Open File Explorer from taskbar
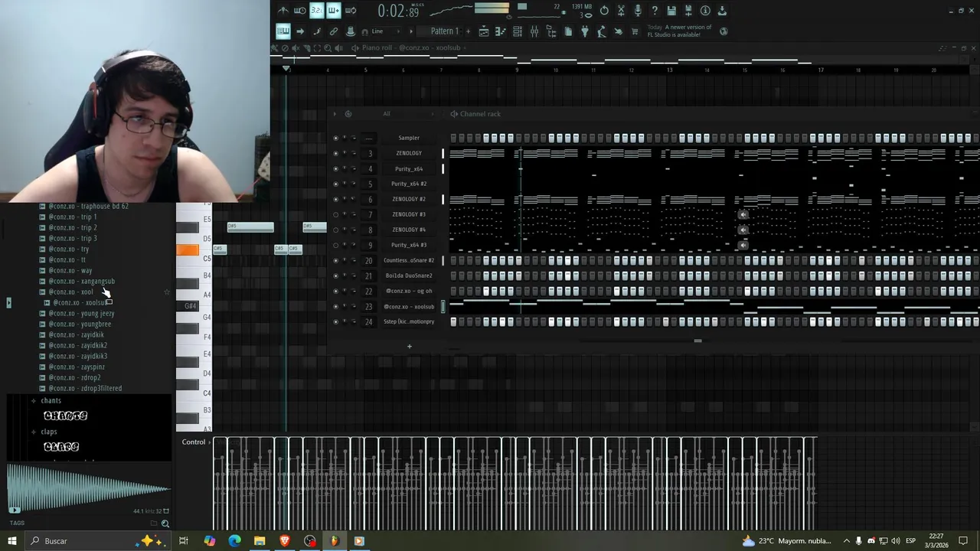 (260, 541)
